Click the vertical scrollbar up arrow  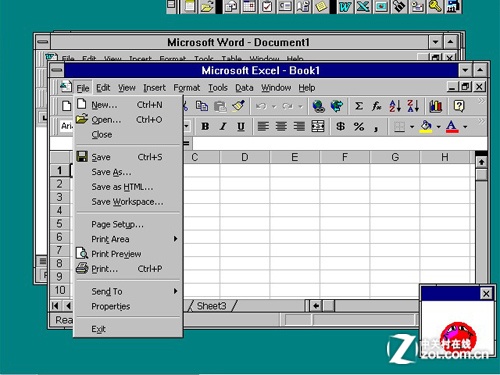[x=481, y=162]
